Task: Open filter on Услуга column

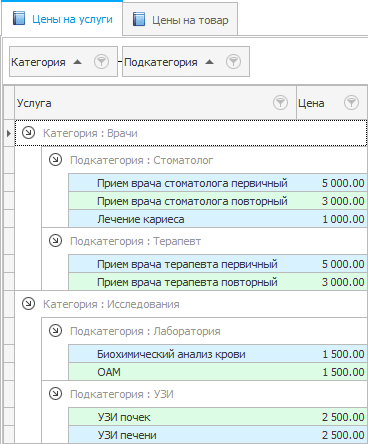Action: (280, 103)
